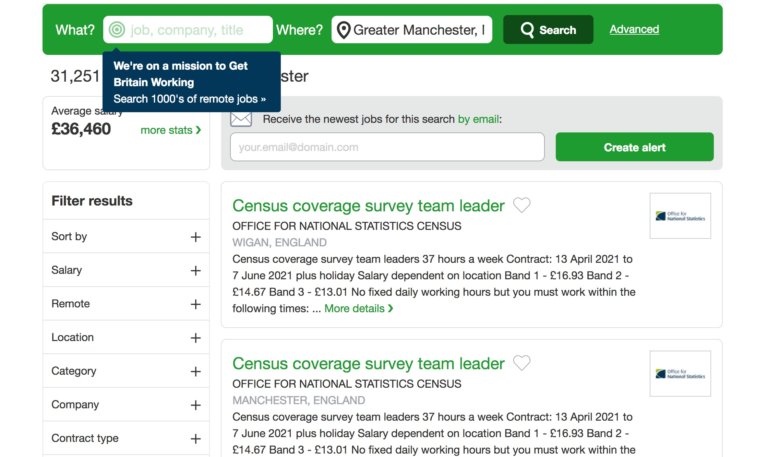This screenshot has width=768, height=457.
Task: Click company name on the Manchester job card
Action: (x=347, y=384)
